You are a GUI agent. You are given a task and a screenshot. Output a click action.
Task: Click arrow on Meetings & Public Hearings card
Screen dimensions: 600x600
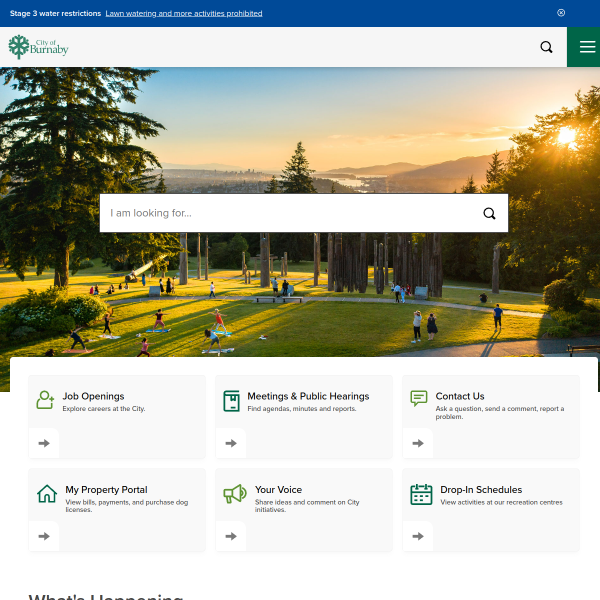(231, 443)
